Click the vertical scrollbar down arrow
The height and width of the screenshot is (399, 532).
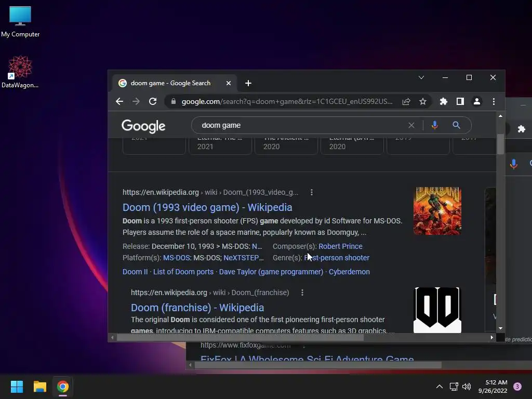click(500, 328)
